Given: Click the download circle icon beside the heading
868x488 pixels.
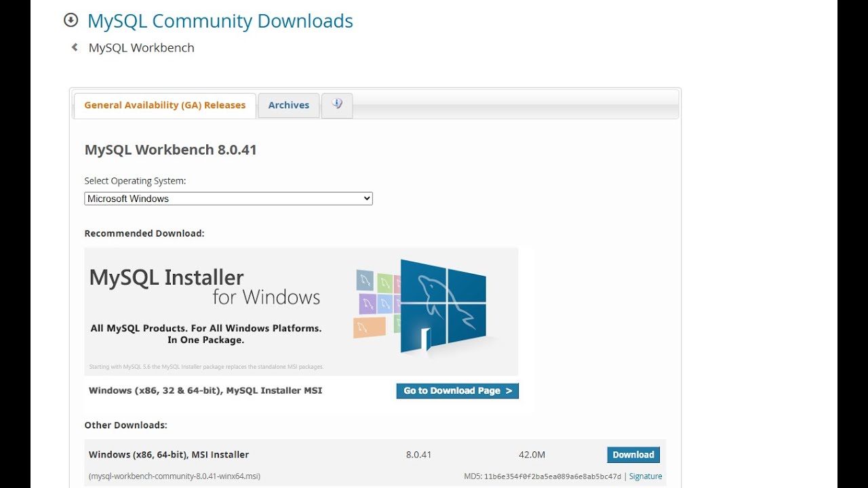Looking at the screenshot, I should tap(71, 20).
